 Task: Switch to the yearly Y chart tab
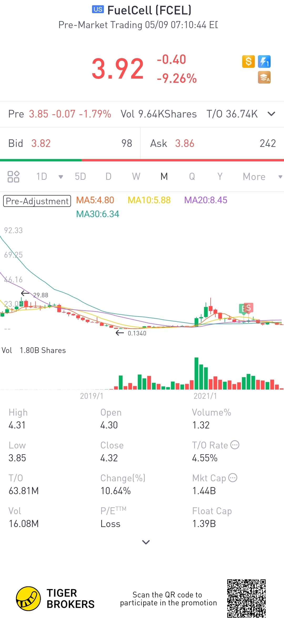220,177
